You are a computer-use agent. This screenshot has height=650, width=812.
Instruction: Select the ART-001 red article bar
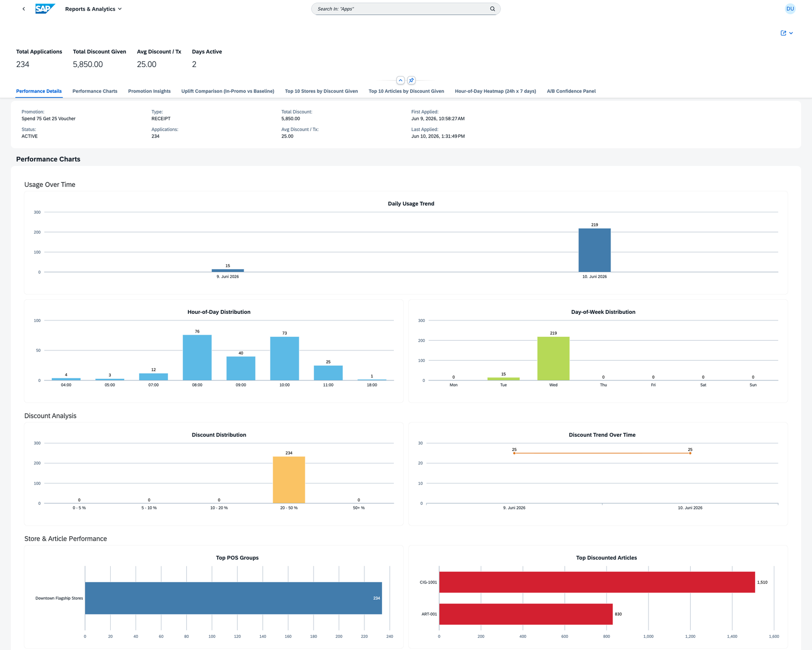coord(526,614)
